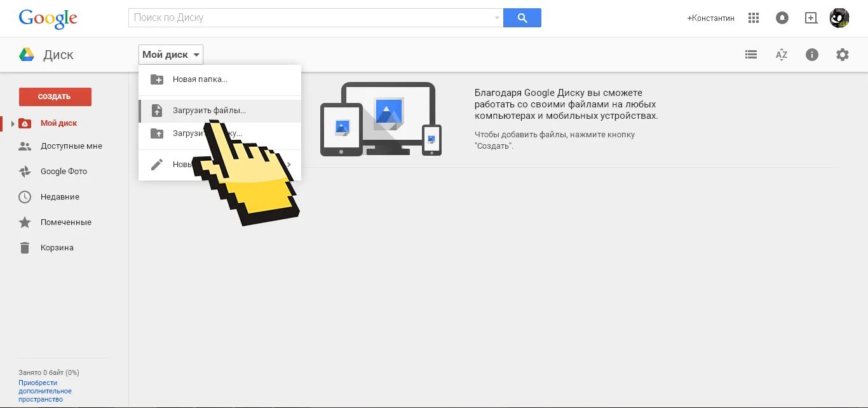
Task: Click Приобрести дополнительное пространство link
Action: pos(45,391)
